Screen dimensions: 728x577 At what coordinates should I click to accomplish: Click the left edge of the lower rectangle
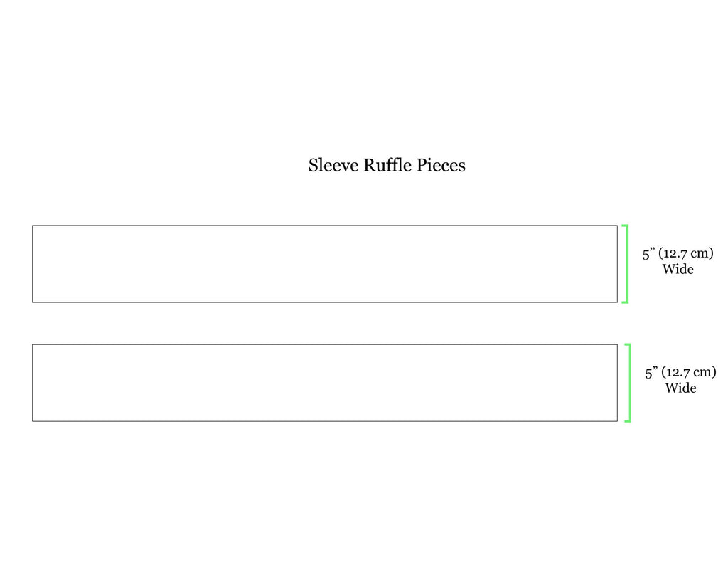click(33, 383)
